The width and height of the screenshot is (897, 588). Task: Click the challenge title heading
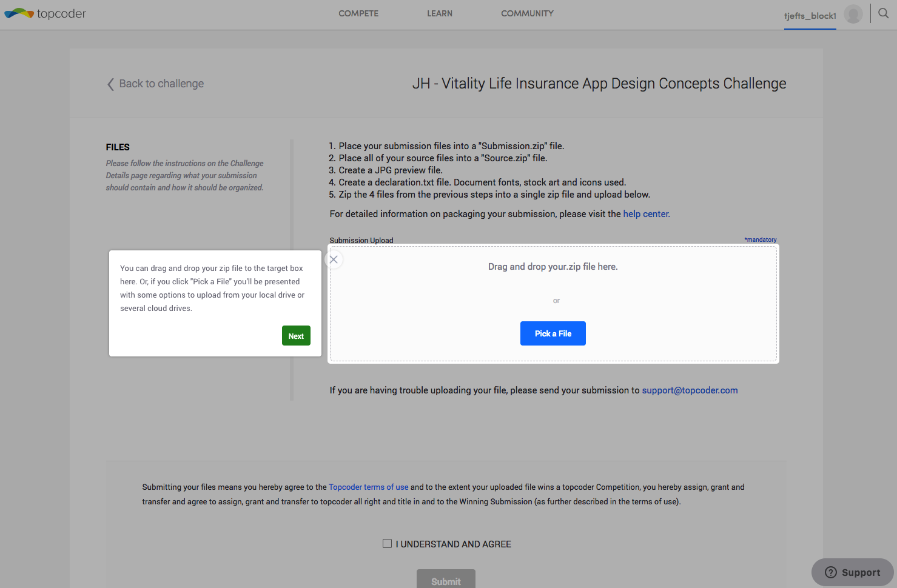pos(599,84)
